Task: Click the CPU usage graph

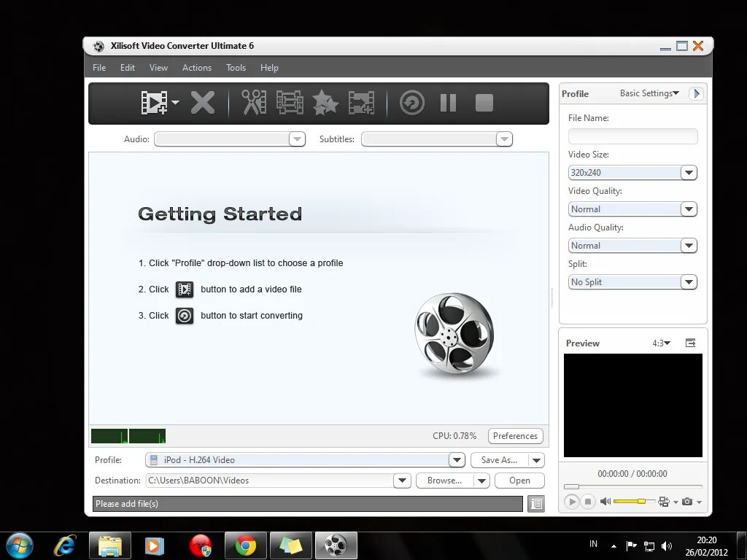Action: tap(128, 436)
